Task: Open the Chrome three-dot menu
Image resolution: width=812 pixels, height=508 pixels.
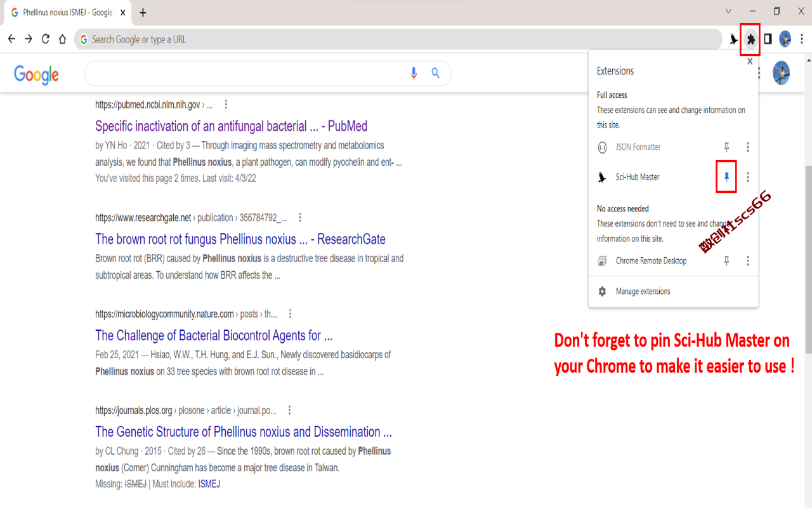Action: 802,39
